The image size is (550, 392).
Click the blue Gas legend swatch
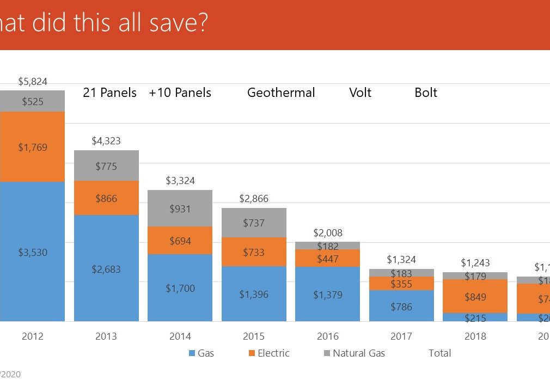[x=192, y=353]
